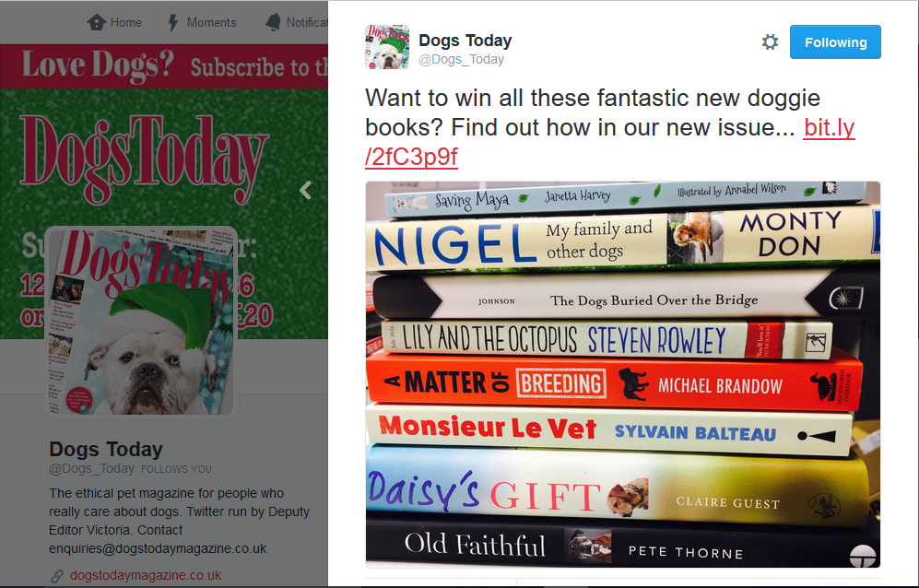The height and width of the screenshot is (588, 919).
Task: Open Notifications via the bell icon
Action: tap(273, 22)
